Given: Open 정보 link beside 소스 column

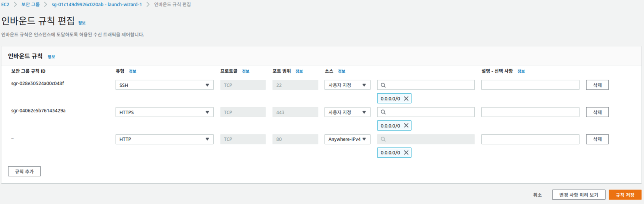Looking at the screenshot, I should click(x=342, y=71).
